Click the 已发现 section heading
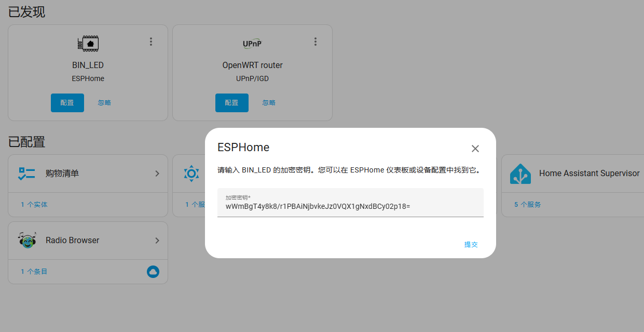This screenshot has height=332, width=644. (26, 12)
